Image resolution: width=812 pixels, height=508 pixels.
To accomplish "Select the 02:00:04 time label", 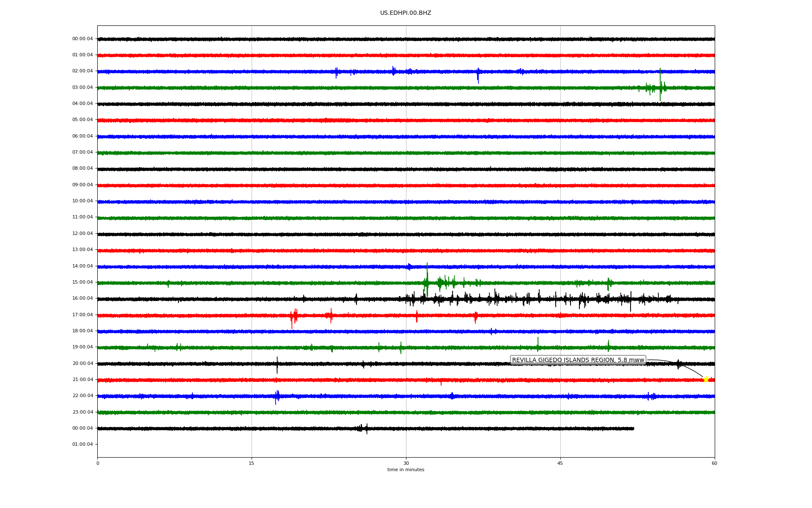I will pyautogui.click(x=82, y=71).
